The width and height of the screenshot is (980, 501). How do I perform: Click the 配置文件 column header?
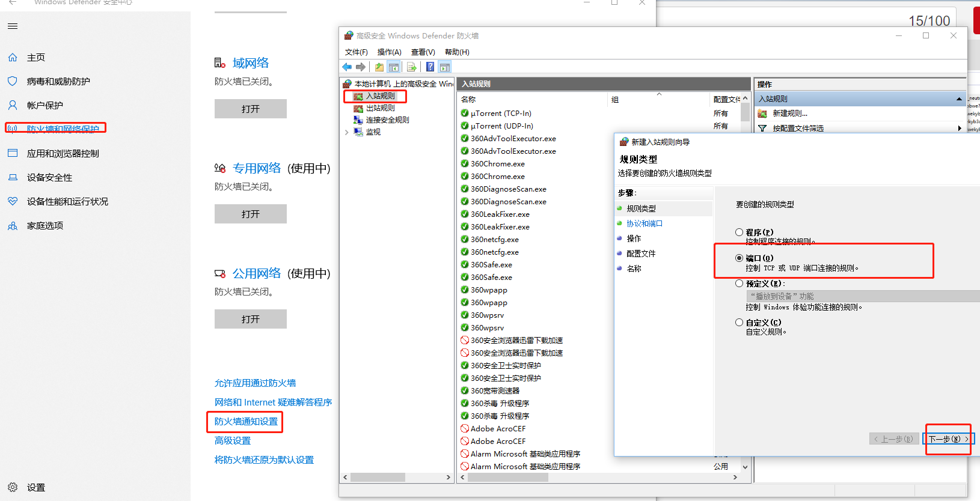click(x=726, y=99)
